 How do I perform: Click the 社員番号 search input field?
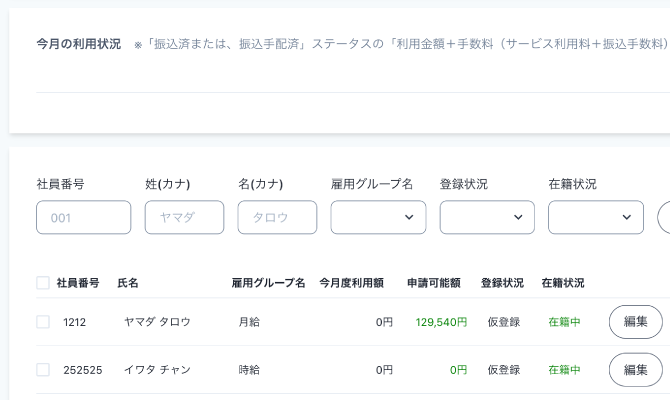tap(83, 217)
